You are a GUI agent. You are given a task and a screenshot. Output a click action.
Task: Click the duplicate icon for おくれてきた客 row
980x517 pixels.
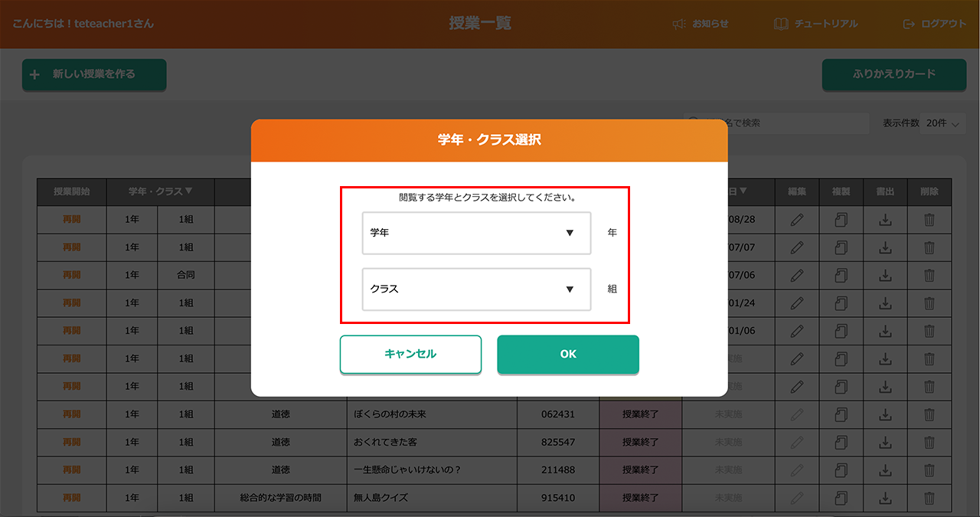pyautogui.click(x=841, y=443)
